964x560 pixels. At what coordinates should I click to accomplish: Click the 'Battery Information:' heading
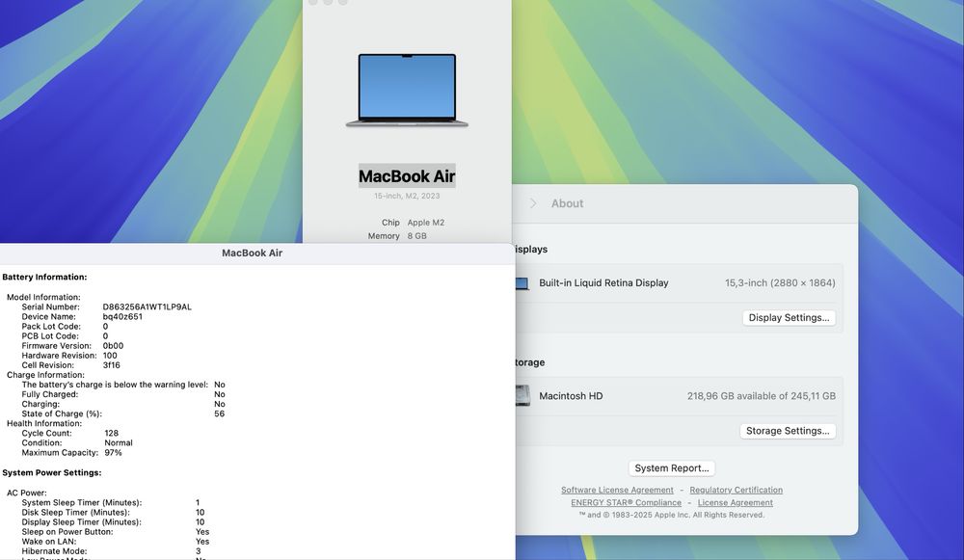(x=44, y=278)
